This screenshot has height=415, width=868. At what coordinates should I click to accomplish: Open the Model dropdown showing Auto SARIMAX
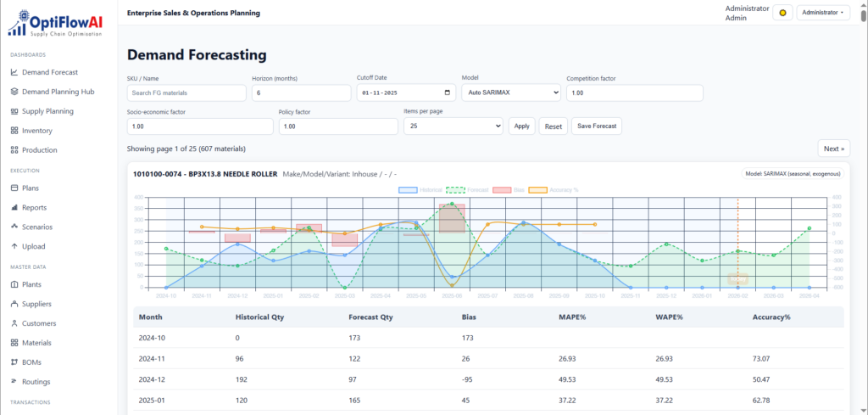pyautogui.click(x=511, y=93)
